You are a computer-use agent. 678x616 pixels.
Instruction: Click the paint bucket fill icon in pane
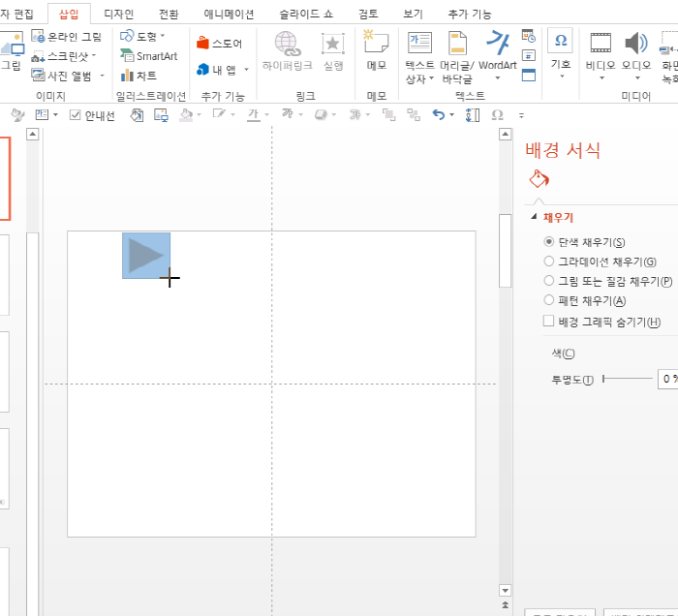coord(539,179)
